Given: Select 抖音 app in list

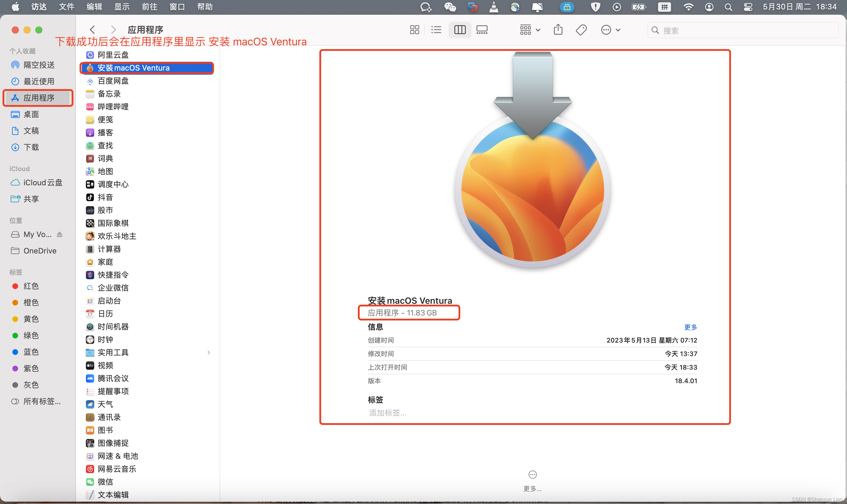Looking at the screenshot, I should click(x=147, y=197).
